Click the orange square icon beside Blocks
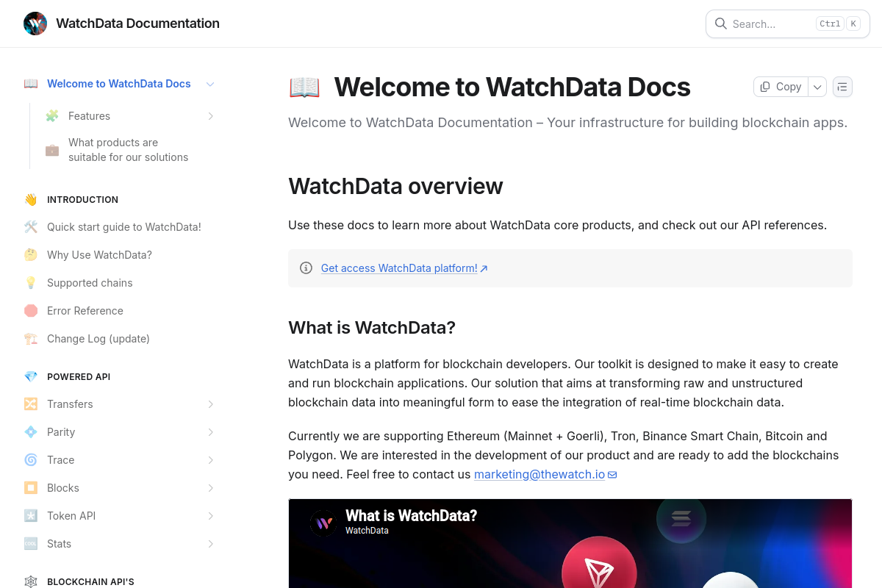 31,488
